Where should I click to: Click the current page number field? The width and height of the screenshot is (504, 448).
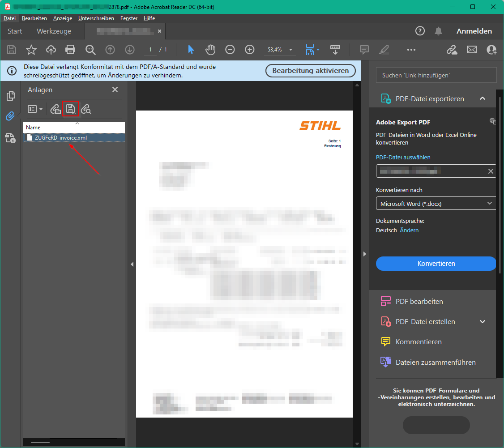point(150,50)
